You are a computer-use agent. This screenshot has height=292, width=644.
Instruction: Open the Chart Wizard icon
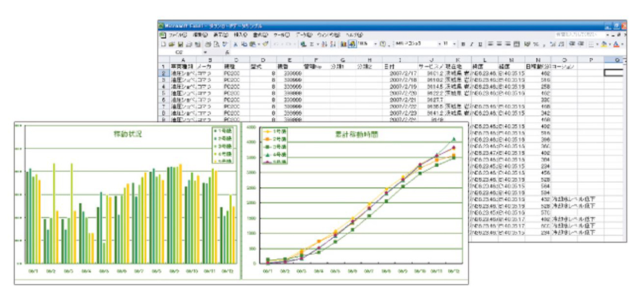343,44
